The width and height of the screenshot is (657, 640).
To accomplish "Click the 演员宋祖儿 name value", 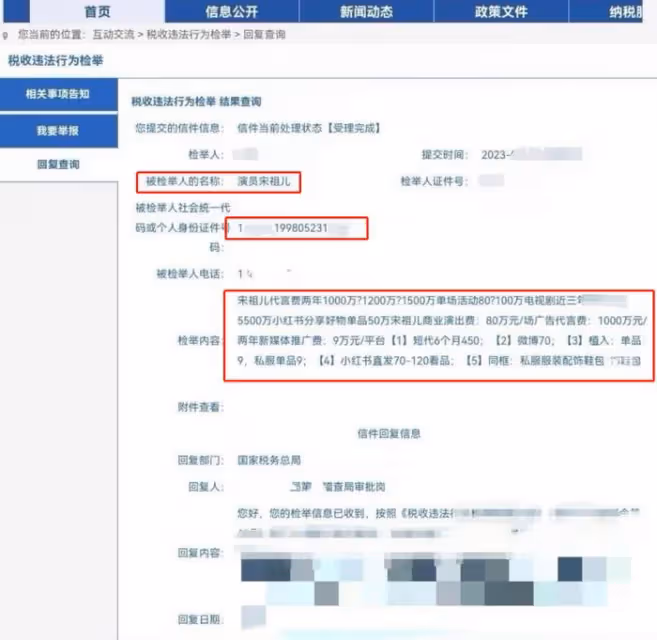I will [264, 181].
